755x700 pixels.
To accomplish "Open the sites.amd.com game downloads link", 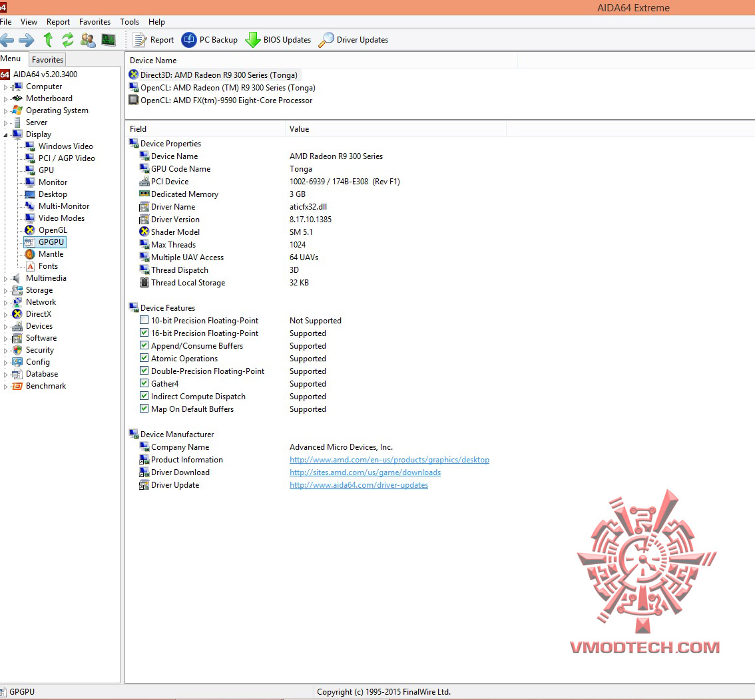I will (x=365, y=472).
